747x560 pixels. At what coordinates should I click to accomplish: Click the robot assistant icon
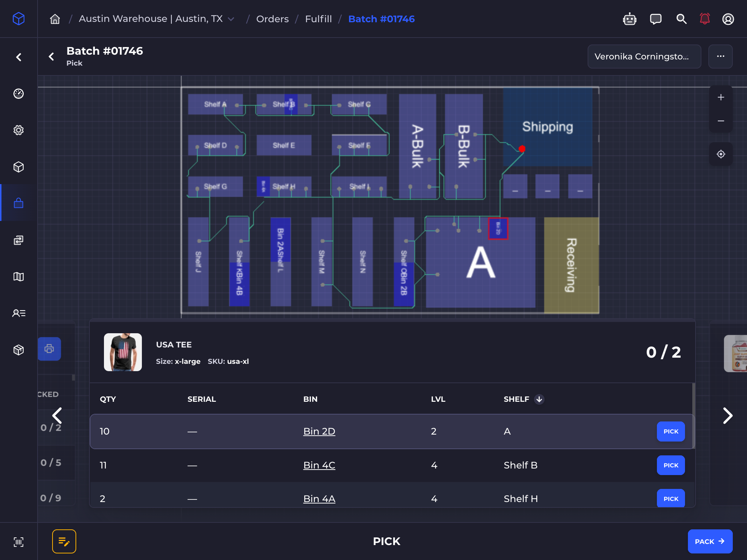tap(630, 19)
